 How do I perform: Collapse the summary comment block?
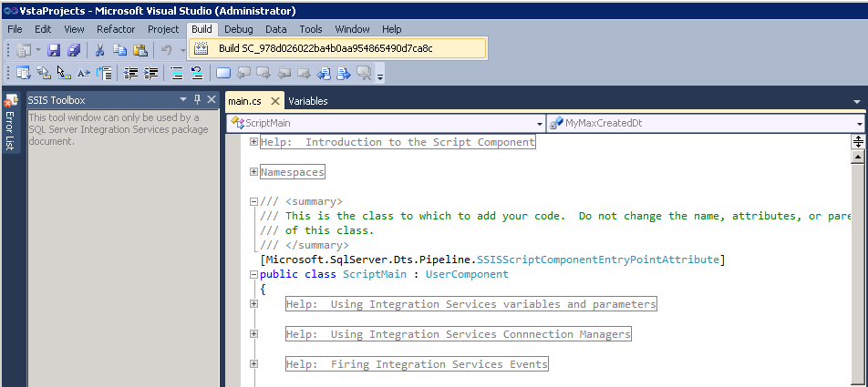(x=253, y=202)
